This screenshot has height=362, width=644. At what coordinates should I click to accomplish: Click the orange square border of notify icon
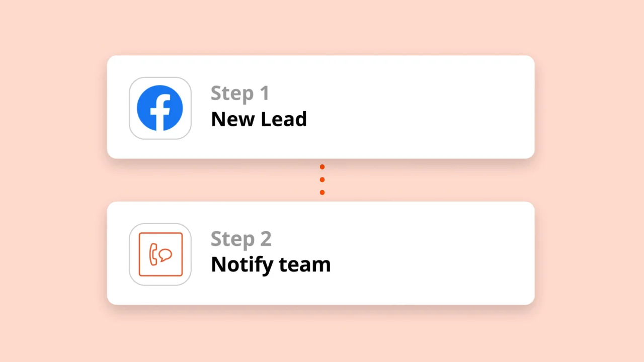tap(140, 254)
